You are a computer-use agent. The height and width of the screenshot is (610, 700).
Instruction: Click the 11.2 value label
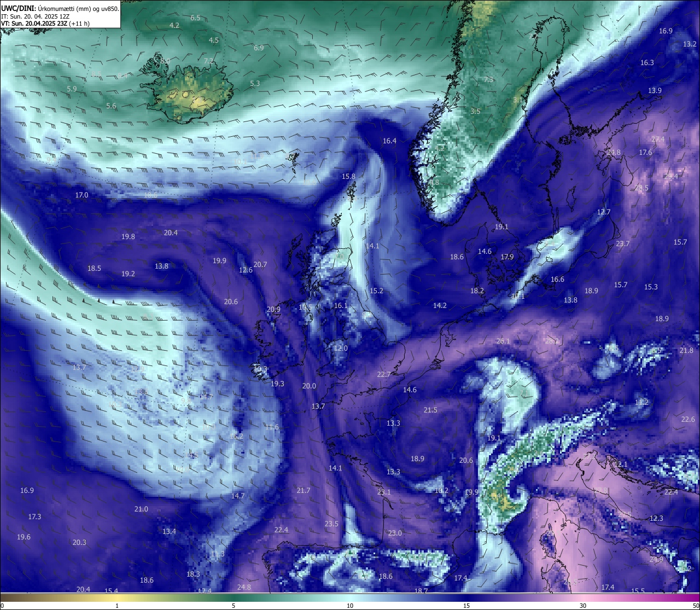point(641,402)
